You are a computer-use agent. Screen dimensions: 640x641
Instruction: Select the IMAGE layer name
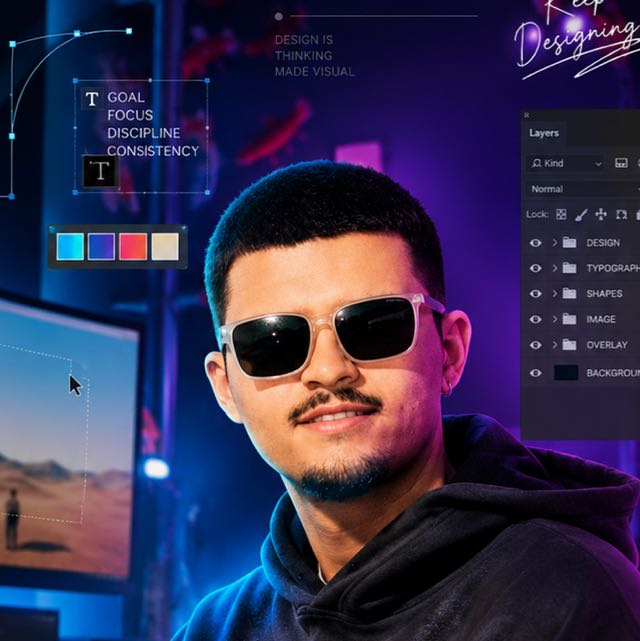coord(601,319)
